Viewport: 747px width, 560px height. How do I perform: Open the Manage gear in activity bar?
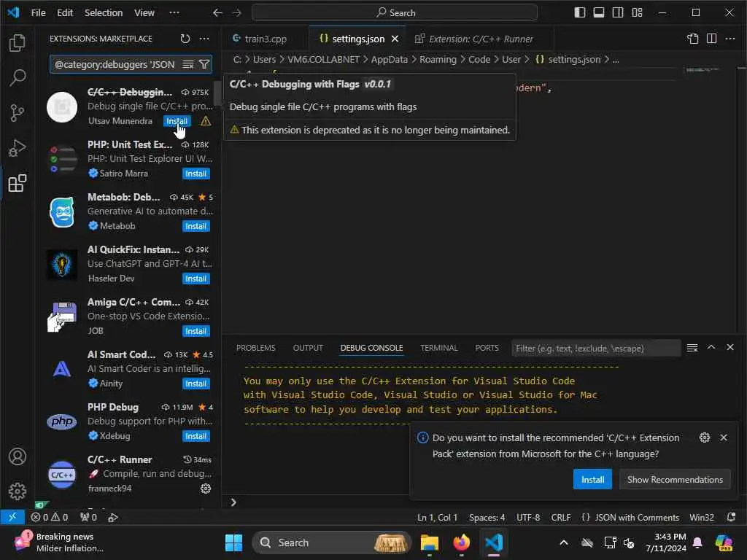pyautogui.click(x=18, y=491)
